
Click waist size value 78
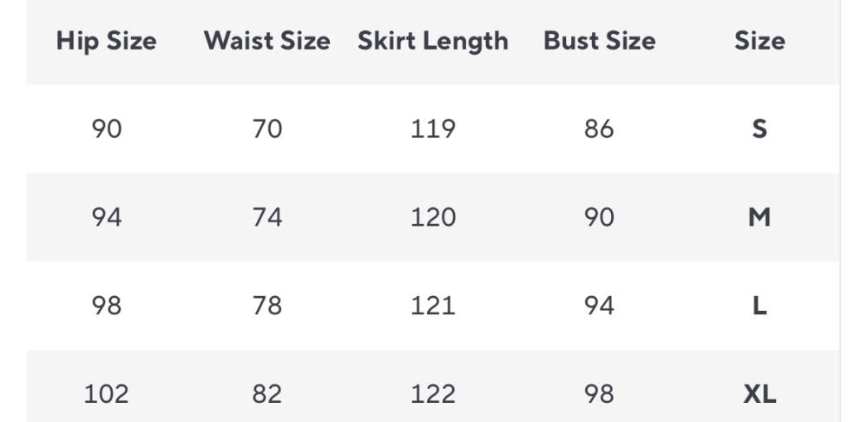point(266,306)
